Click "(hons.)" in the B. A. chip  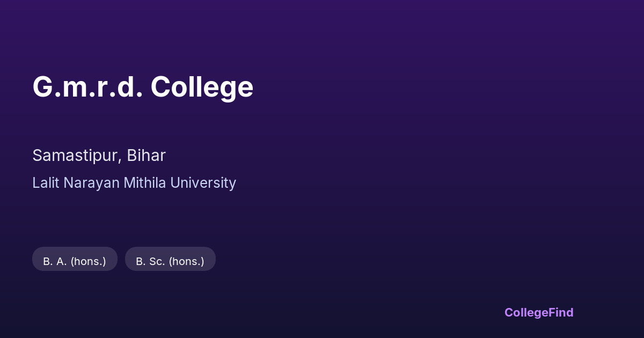pos(88,261)
